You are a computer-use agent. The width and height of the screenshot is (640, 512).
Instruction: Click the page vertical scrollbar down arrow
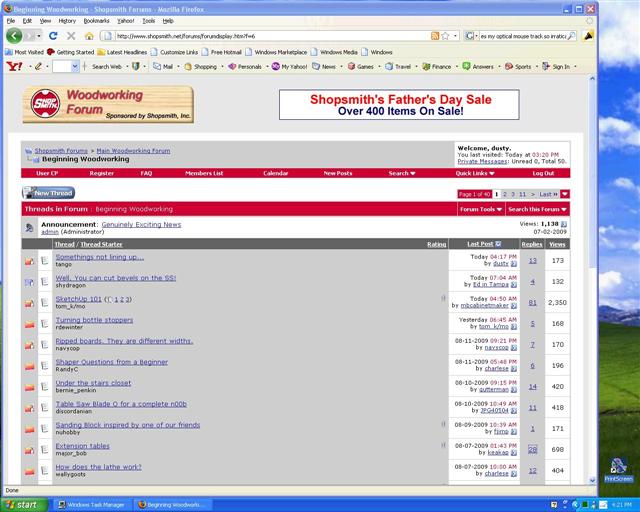592,481
